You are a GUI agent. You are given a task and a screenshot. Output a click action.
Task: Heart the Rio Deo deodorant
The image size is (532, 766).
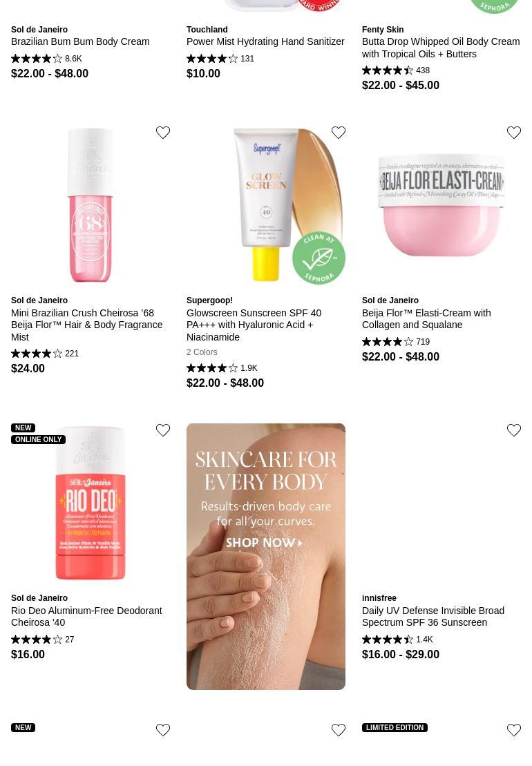click(x=162, y=430)
